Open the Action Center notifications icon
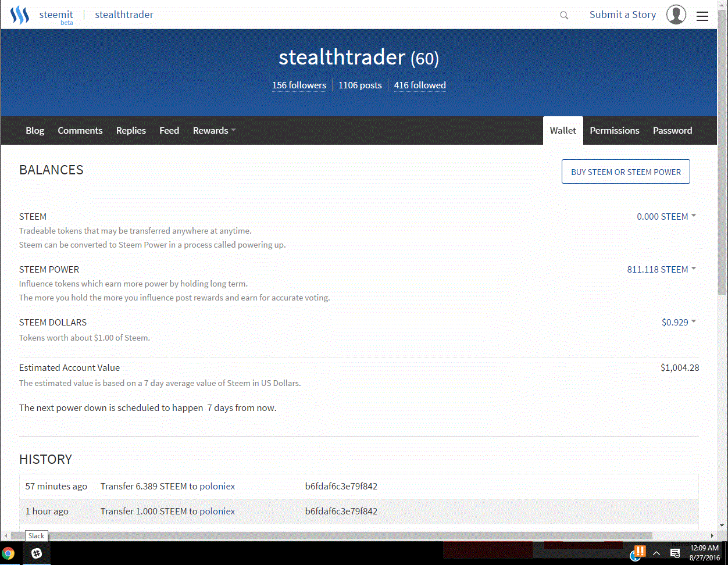 tap(675, 553)
